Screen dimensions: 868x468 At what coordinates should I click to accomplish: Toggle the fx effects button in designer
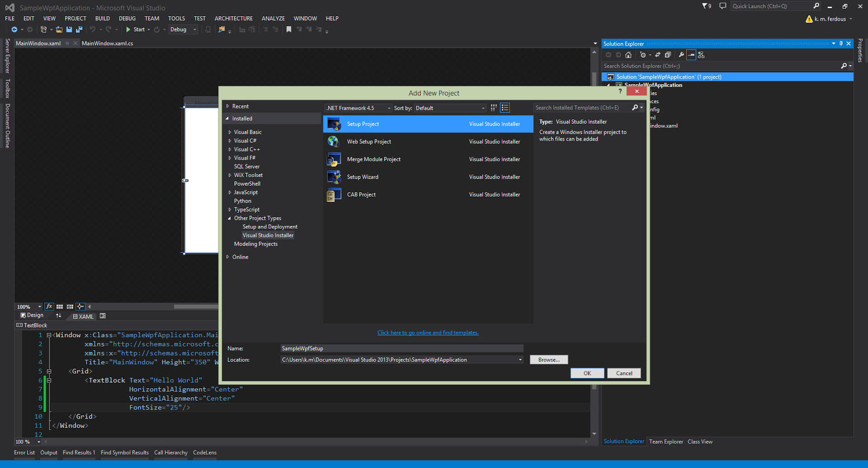tap(49, 307)
